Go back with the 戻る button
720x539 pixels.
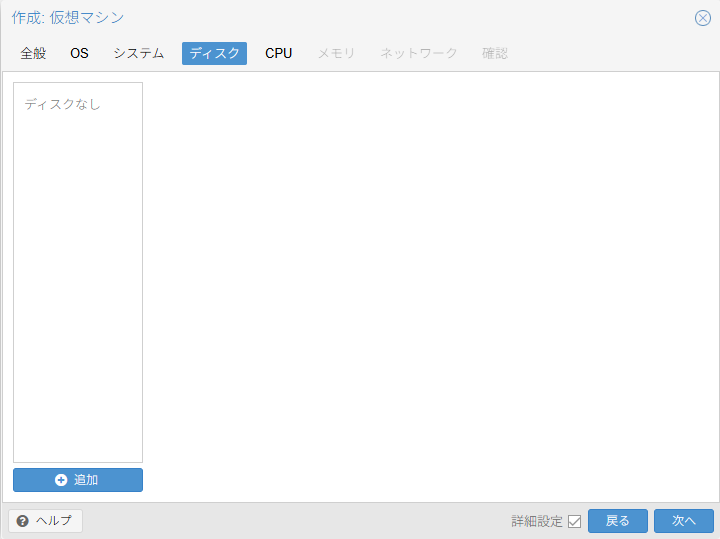tap(618, 521)
